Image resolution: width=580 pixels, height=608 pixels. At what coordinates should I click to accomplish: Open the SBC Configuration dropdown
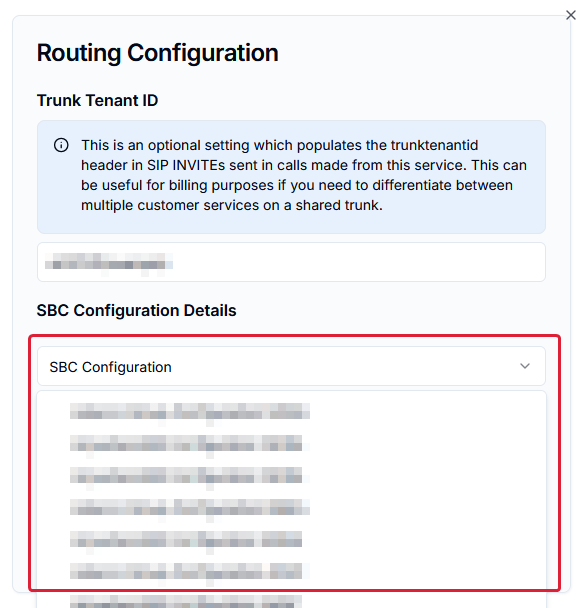tap(291, 366)
